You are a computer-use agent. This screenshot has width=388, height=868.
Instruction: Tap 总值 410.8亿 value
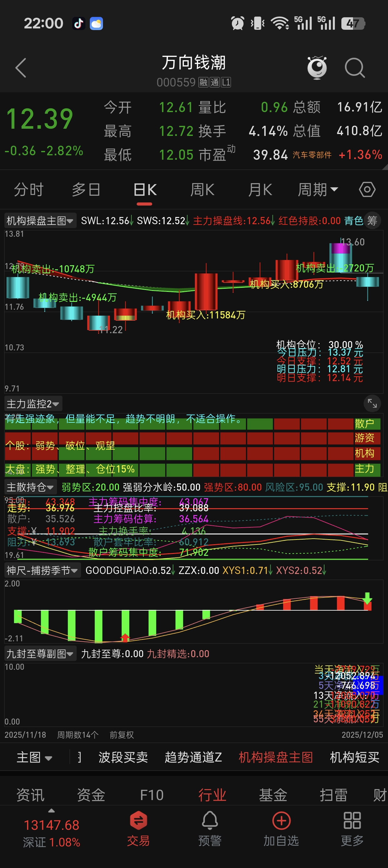[x=360, y=131]
